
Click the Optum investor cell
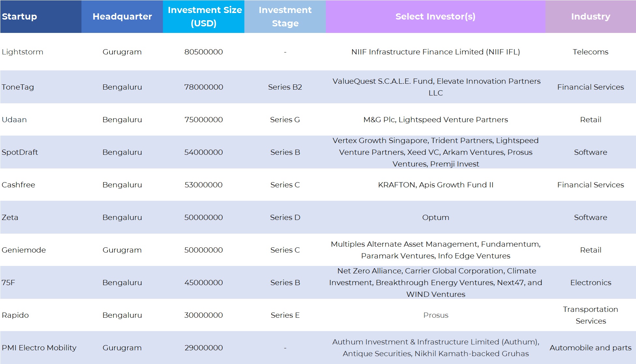(436, 217)
